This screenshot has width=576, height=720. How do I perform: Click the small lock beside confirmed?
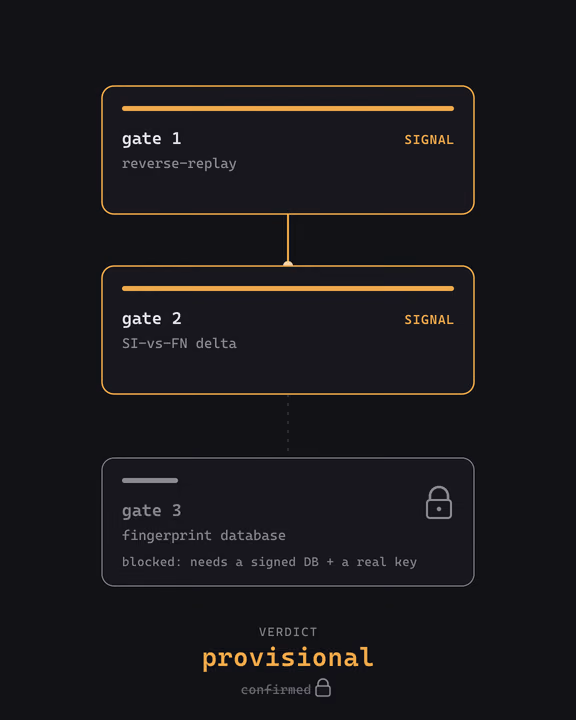tap(323, 687)
